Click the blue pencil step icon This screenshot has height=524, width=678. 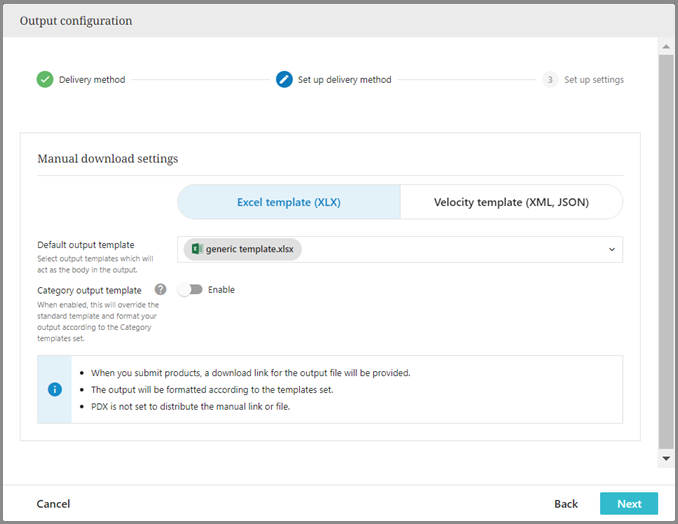coord(284,80)
